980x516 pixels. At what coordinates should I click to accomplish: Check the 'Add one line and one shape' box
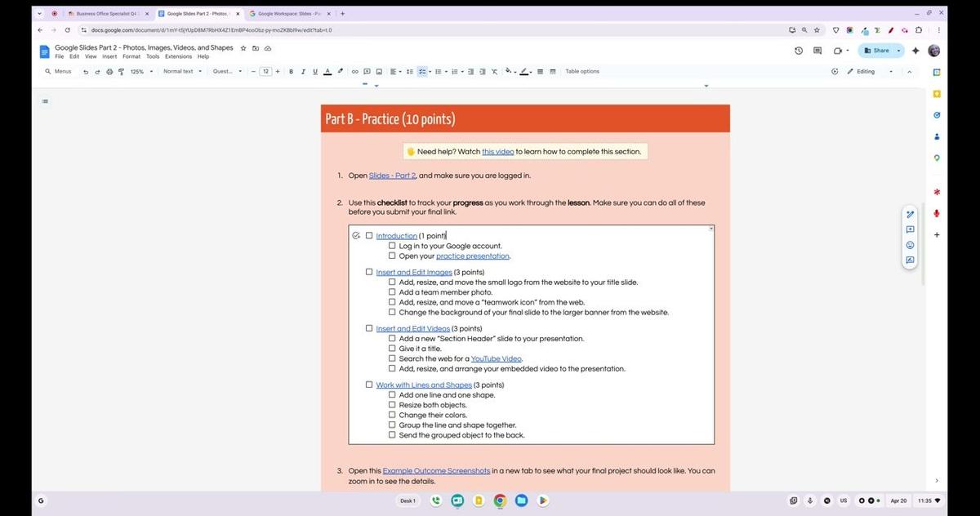[x=392, y=394]
